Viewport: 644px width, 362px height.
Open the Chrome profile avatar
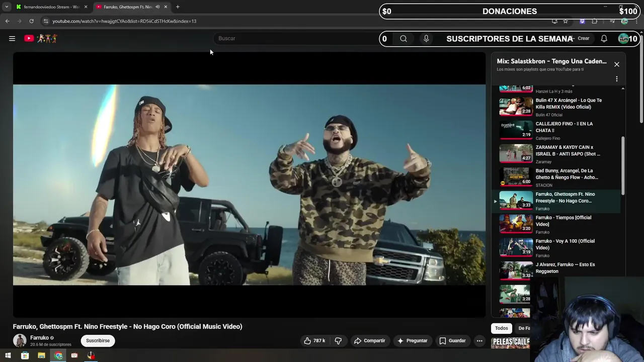tap(624, 21)
